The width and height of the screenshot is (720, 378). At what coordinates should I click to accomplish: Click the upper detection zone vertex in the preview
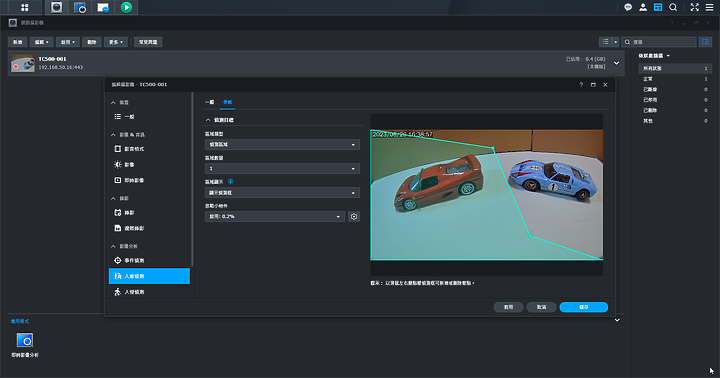pos(493,148)
